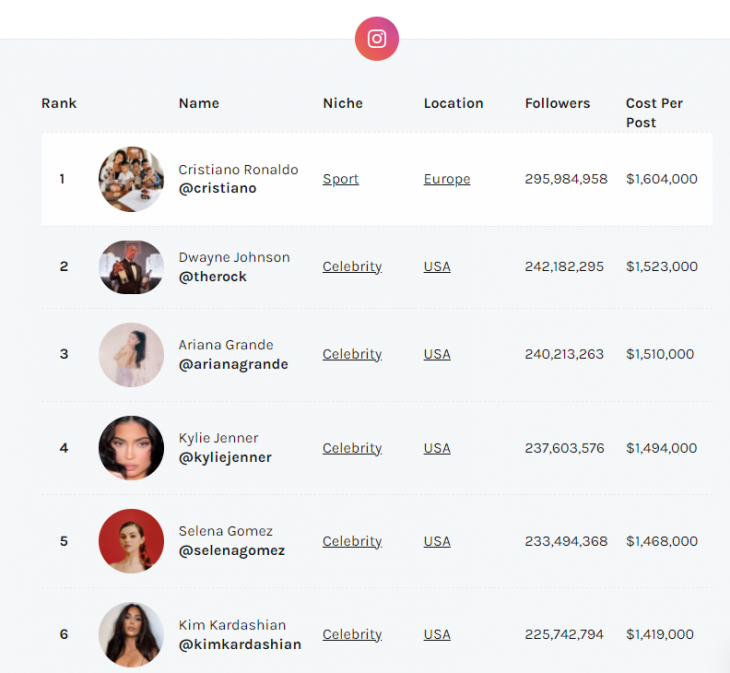Click Dwayne Johnson's avatar thumbnail
This screenshot has height=673, width=730.
pos(131,267)
